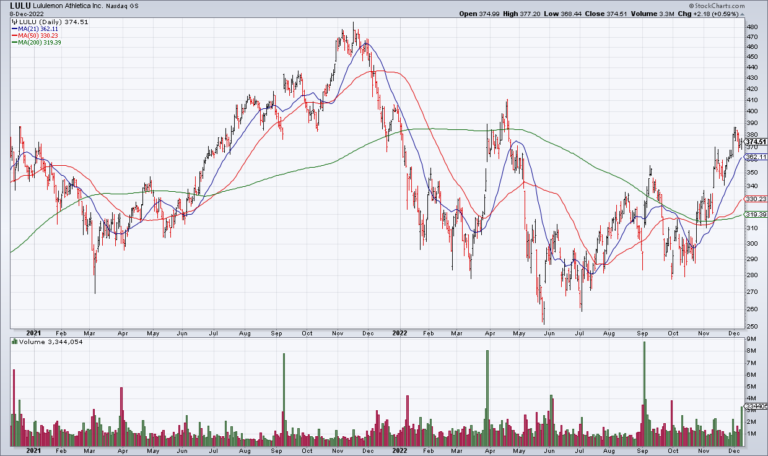This screenshot has height=456, width=768.
Task: Click the LULU ticker symbol title
Action: [x=18, y=5]
